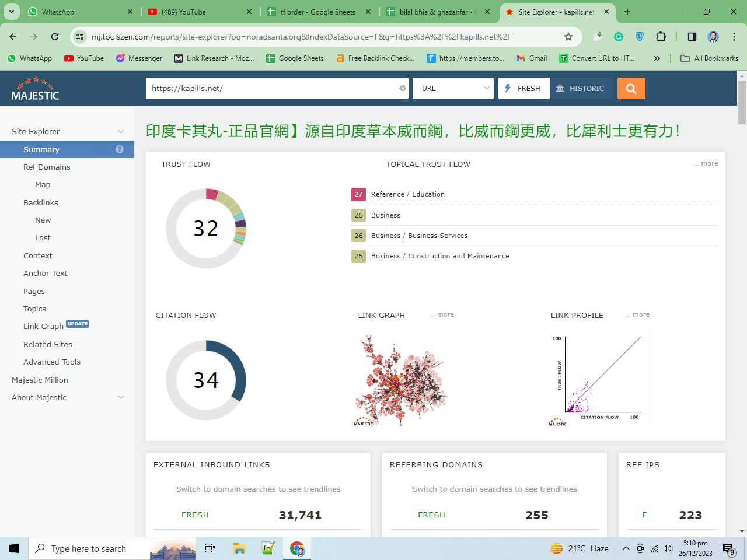Switch to the YouTube browser tab
This screenshot has width=747, height=560.
pos(198,12)
